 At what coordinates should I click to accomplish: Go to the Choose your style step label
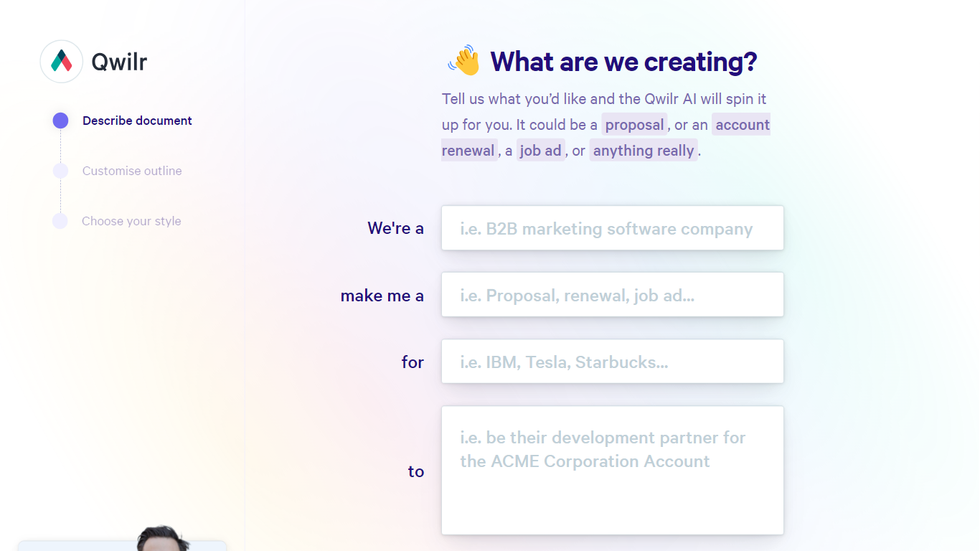(131, 221)
